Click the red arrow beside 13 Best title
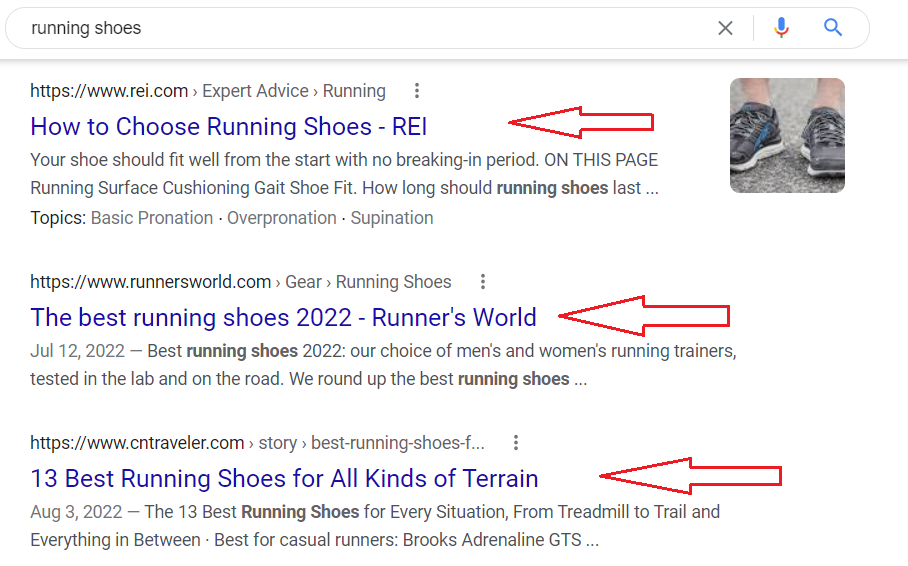Image resolution: width=908 pixels, height=566 pixels. pyautogui.click(x=690, y=476)
